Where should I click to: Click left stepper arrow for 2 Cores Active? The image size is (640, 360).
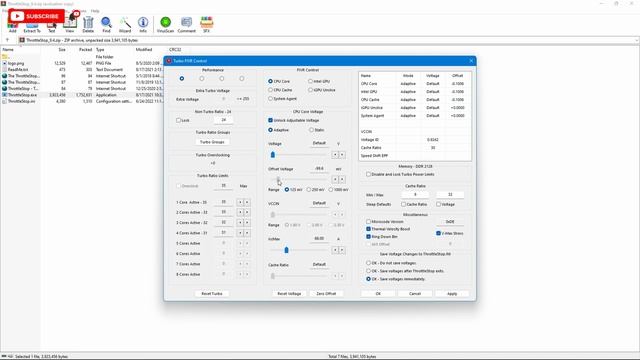pyautogui.click(x=240, y=212)
